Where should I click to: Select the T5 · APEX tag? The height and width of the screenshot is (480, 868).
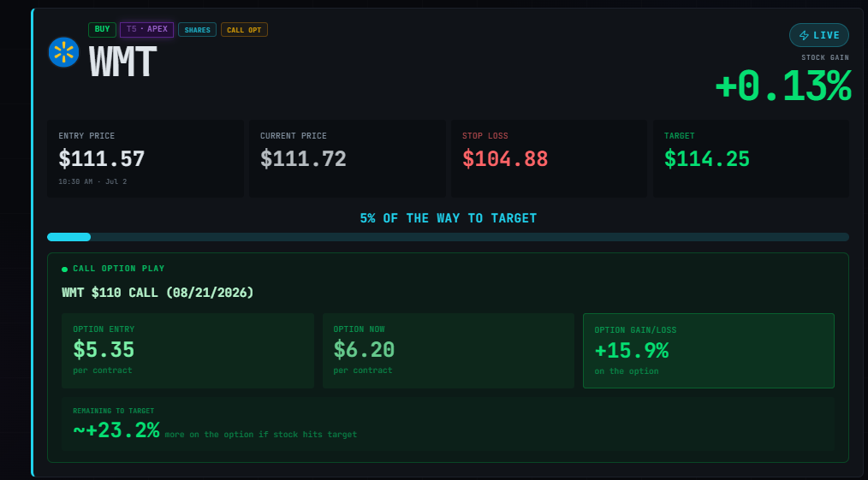146,29
